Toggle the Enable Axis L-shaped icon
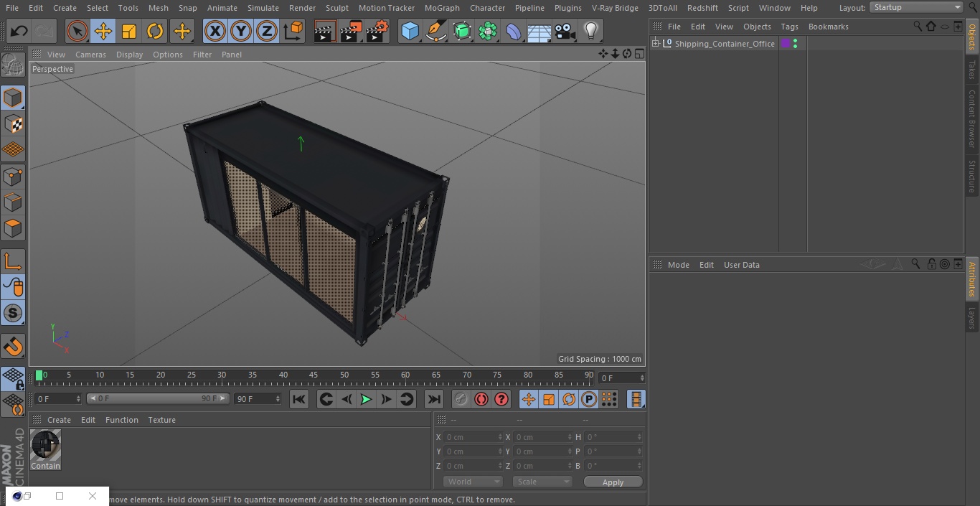The image size is (980, 506). (13, 261)
